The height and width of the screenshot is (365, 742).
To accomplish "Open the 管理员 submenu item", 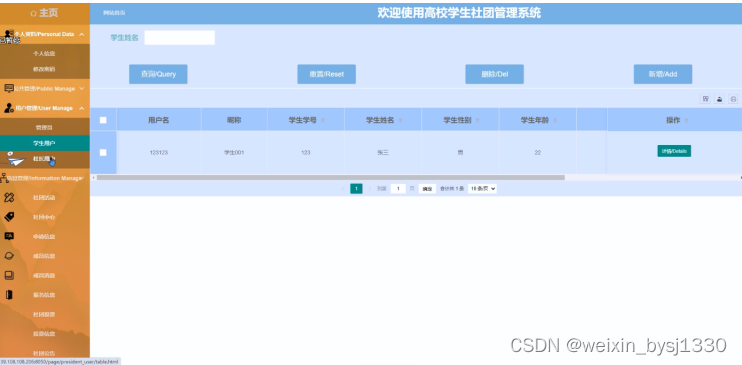I will [44, 128].
